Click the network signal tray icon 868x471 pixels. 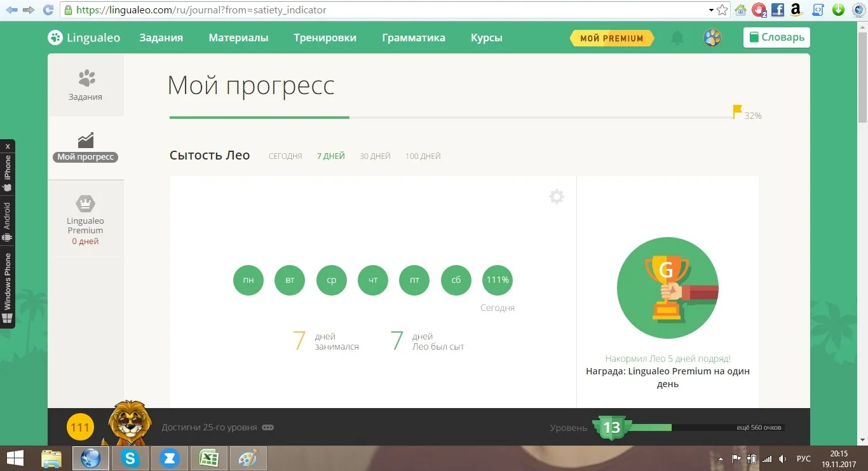(x=767, y=459)
